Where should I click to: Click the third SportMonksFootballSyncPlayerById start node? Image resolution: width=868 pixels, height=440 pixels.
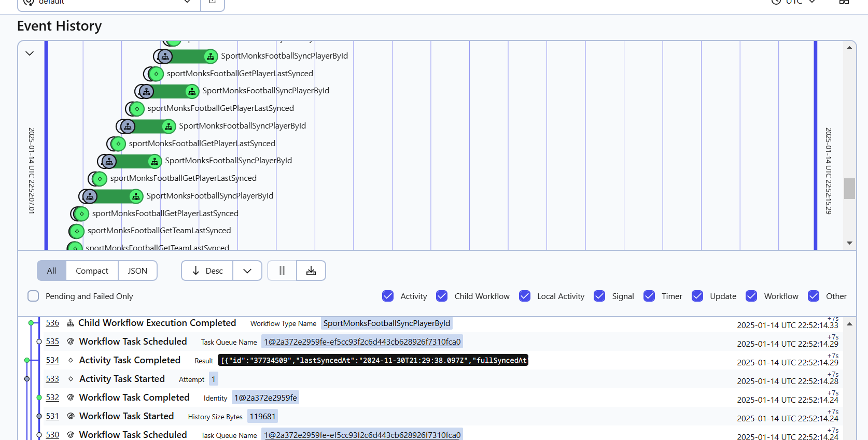pos(128,126)
